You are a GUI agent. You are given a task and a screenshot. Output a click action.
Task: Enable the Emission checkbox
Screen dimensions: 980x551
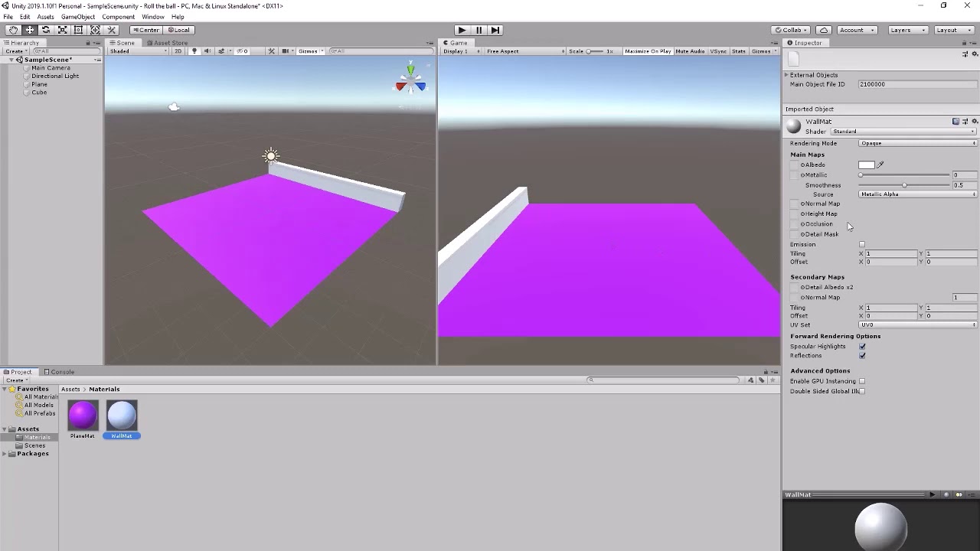click(862, 244)
